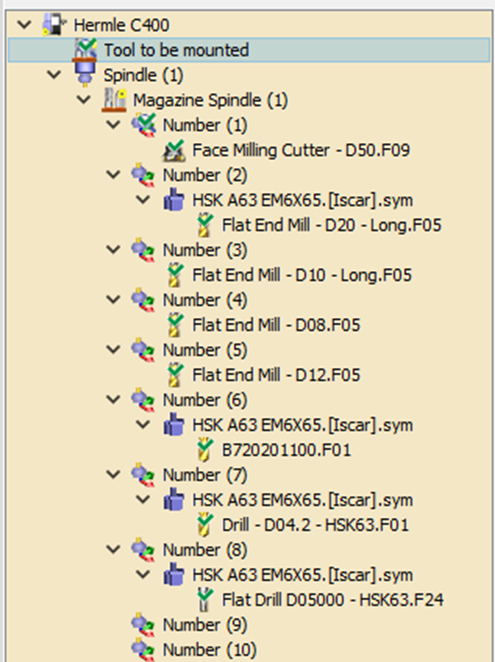Collapse the holder node under Number (8)
This screenshot has width=495, height=662.
(143, 575)
